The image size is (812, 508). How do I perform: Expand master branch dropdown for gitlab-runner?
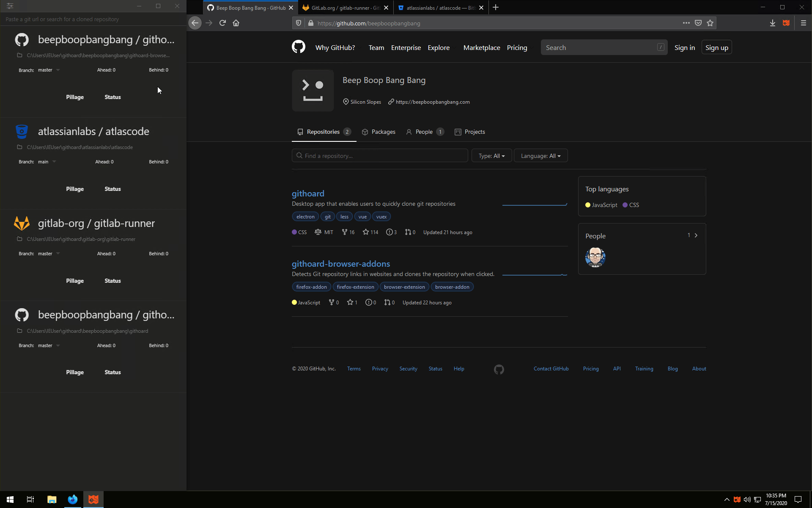click(x=58, y=254)
